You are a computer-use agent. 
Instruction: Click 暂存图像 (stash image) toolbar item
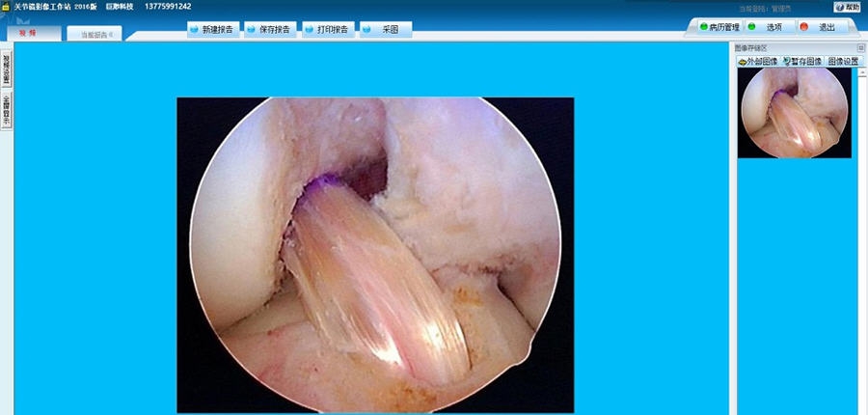802,62
